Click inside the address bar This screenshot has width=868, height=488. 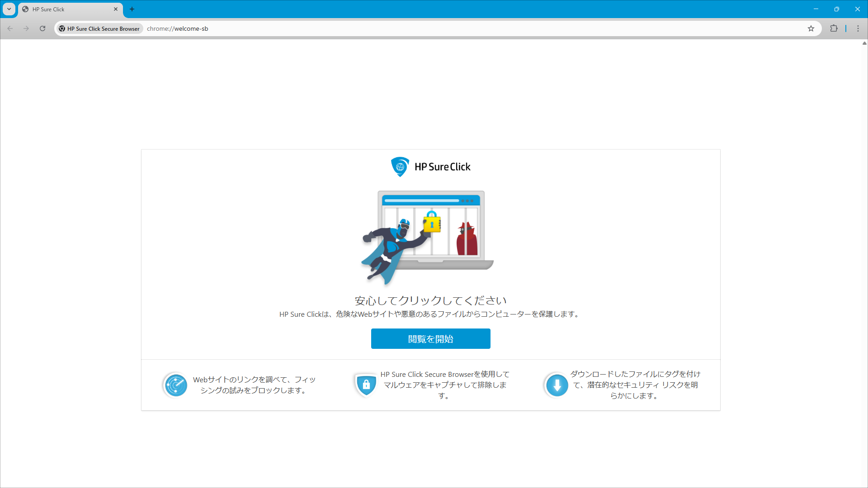click(316, 28)
